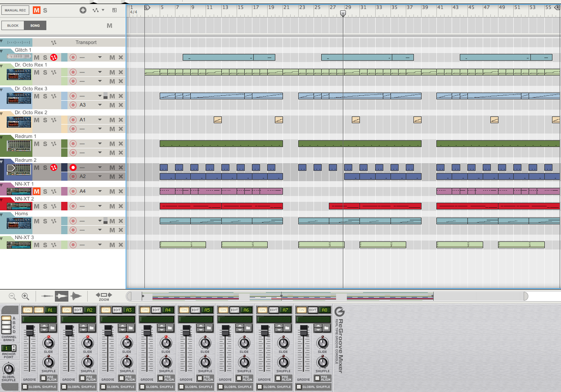The width and height of the screenshot is (561, 392).
Task: Delete the A3 lane of Dr. Octo Rex 3
Action: point(121,105)
